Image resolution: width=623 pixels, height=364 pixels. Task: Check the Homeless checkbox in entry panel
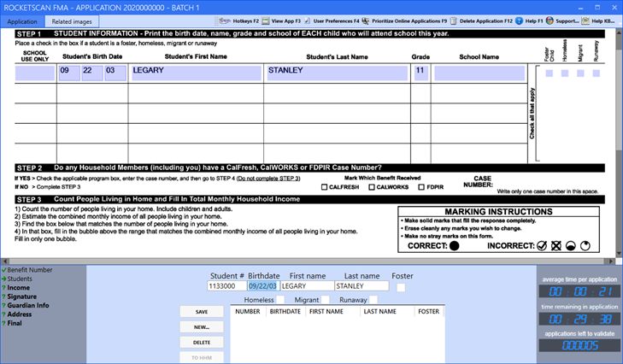[280, 300]
